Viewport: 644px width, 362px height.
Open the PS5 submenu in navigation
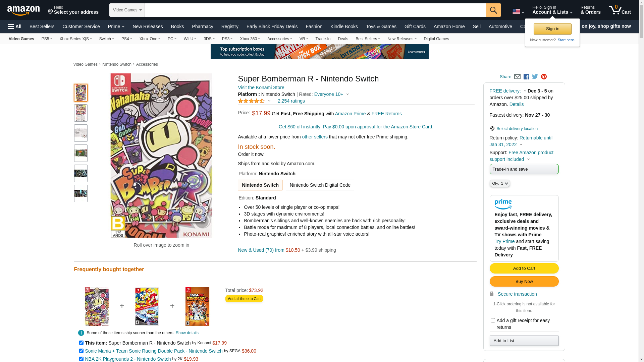click(x=47, y=39)
